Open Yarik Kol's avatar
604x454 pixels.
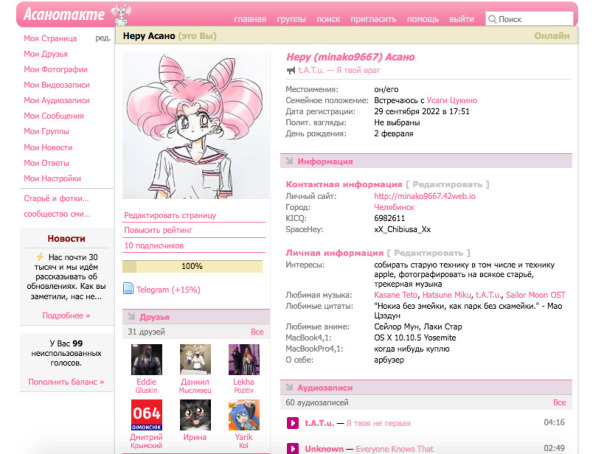pyautogui.click(x=244, y=415)
